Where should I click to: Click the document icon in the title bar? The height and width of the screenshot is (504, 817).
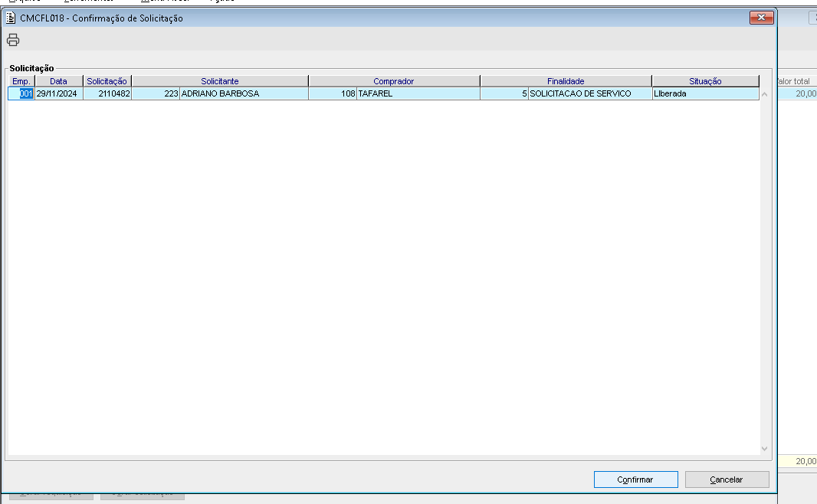pyautogui.click(x=11, y=18)
